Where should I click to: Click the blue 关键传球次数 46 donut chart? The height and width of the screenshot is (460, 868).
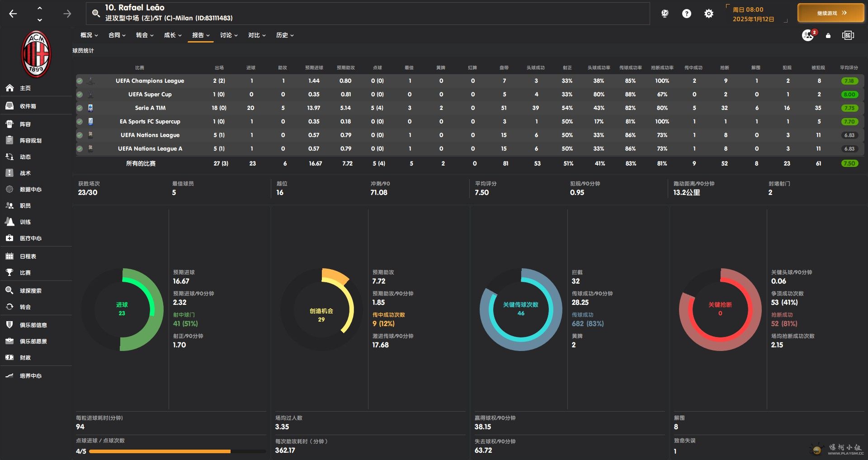coord(521,309)
